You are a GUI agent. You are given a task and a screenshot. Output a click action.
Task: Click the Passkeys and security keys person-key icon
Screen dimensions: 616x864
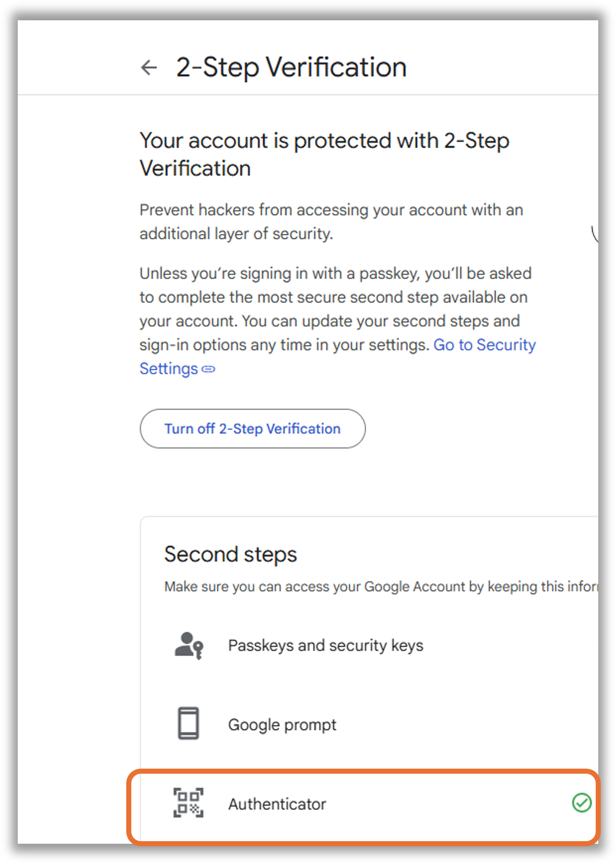(189, 645)
